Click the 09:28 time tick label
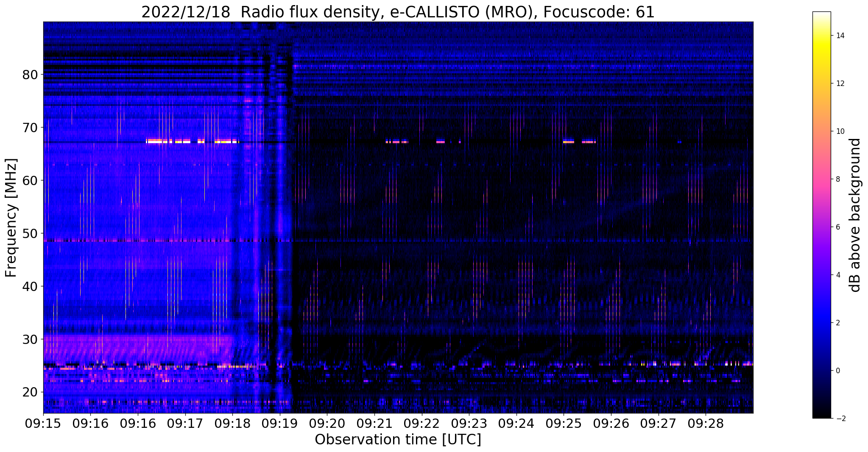The height and width of the screenshot is (452, 868). pos(706,424)
